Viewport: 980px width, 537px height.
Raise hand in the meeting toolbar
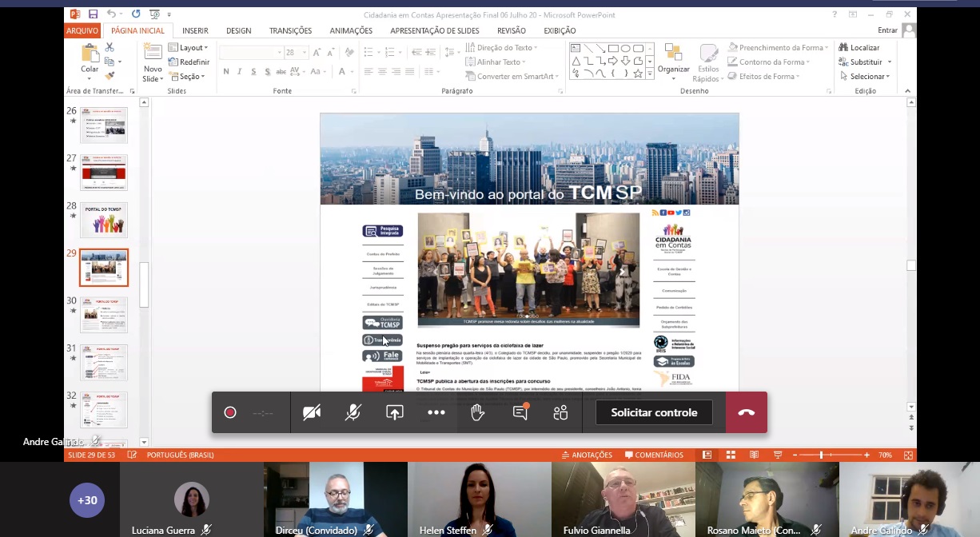[478, 412]
